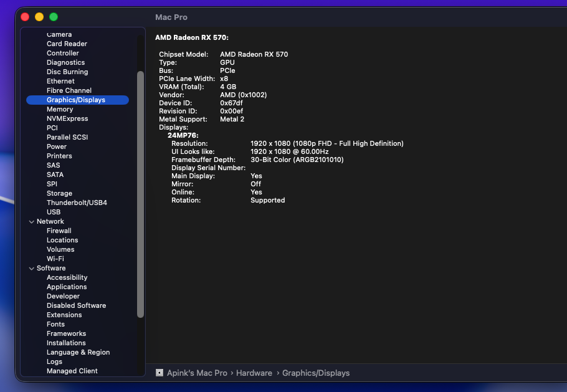The height and width of the screenshot is (392, 567).
Task: Select the Network category
Action: 50,221
